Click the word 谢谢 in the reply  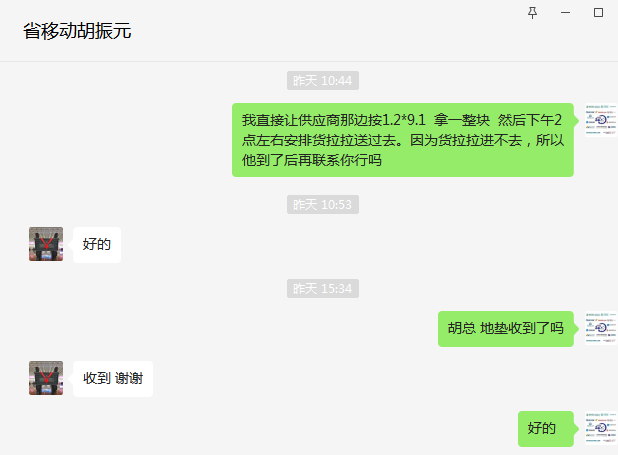pos(129,379)
